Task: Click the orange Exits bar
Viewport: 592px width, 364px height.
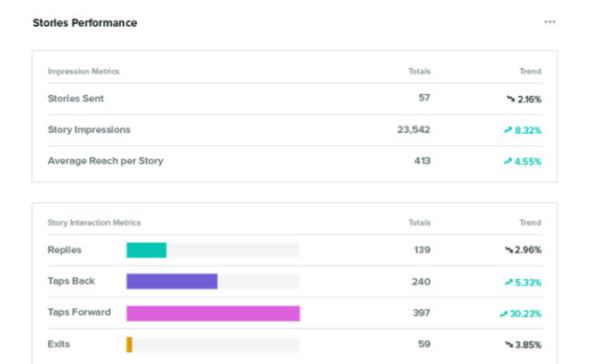Action: (x=129, y=345)
